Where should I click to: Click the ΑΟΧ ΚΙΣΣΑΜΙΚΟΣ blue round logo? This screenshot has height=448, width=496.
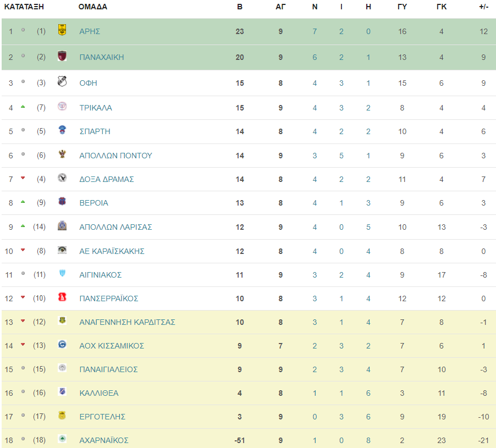click(62, 344)
